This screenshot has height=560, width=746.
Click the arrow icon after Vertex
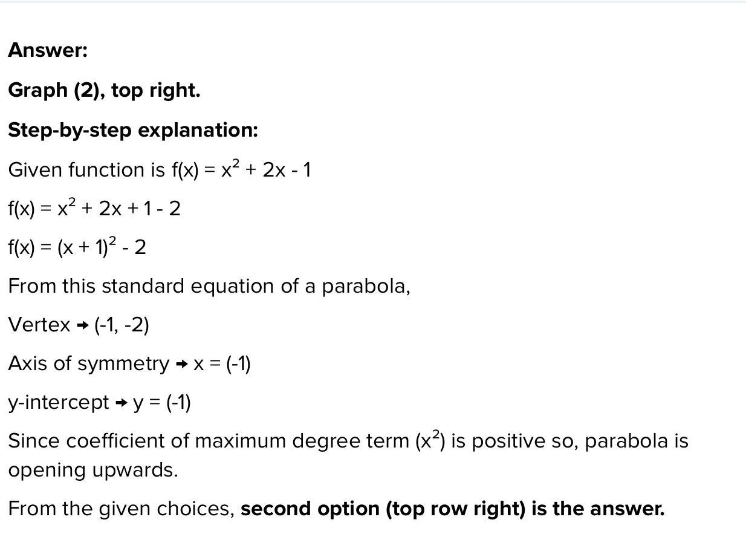pyautogui.click(x=83, y=326)
